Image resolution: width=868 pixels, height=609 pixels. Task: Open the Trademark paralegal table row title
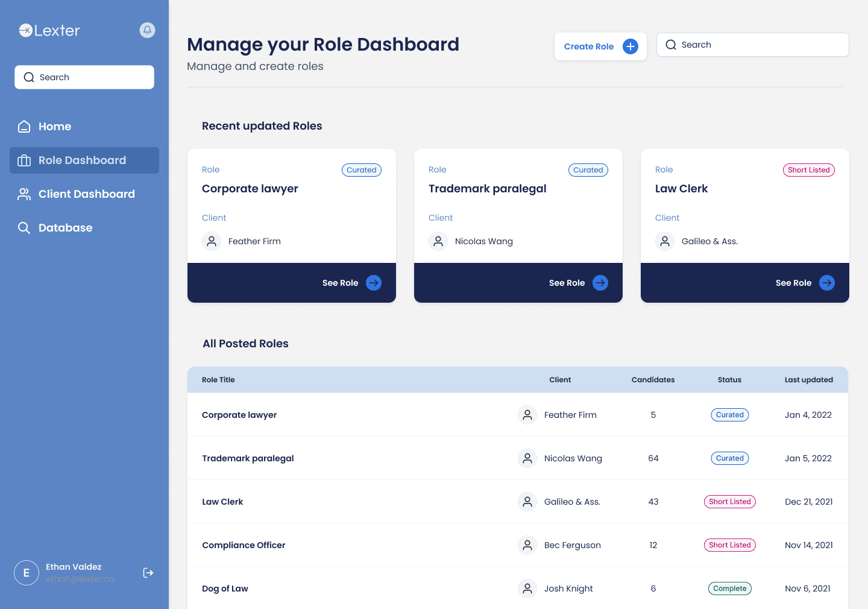coord(248,458)
